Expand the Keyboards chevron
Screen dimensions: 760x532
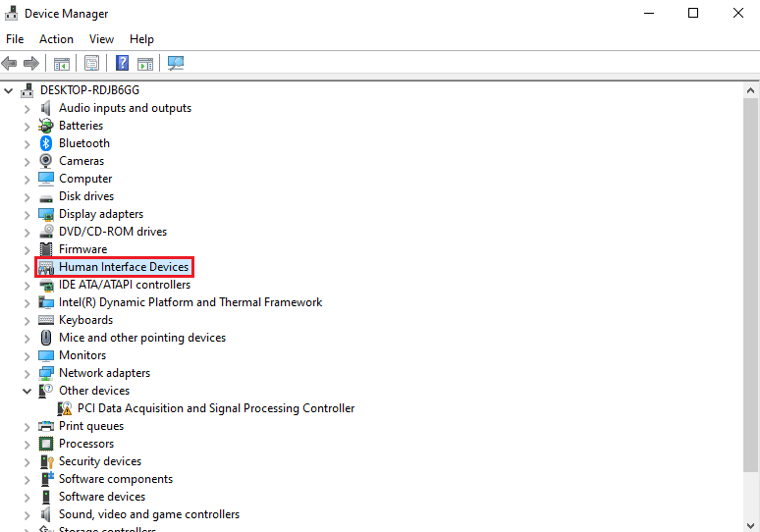tap(27, 321)
